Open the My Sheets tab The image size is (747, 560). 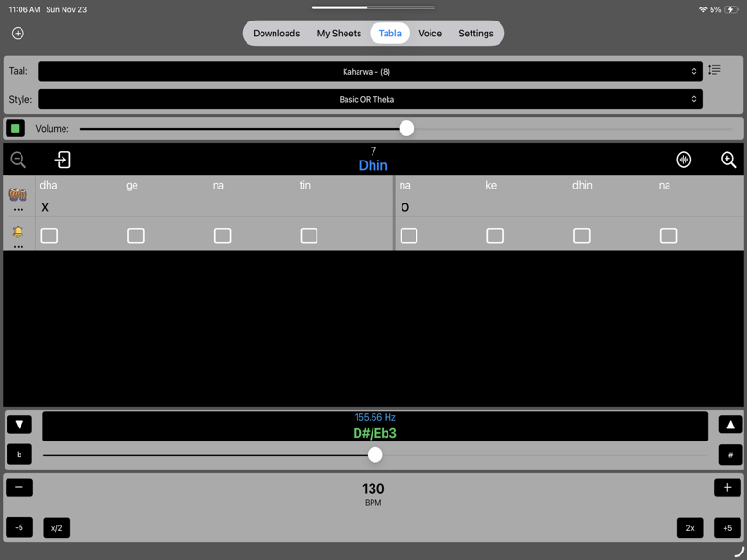click(x=339, y=33)
